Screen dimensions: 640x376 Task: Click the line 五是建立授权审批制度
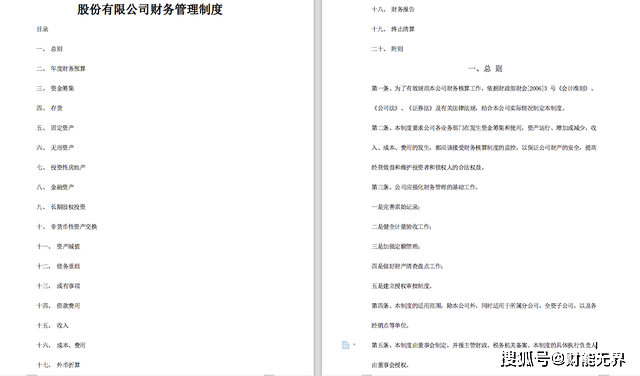401,286
